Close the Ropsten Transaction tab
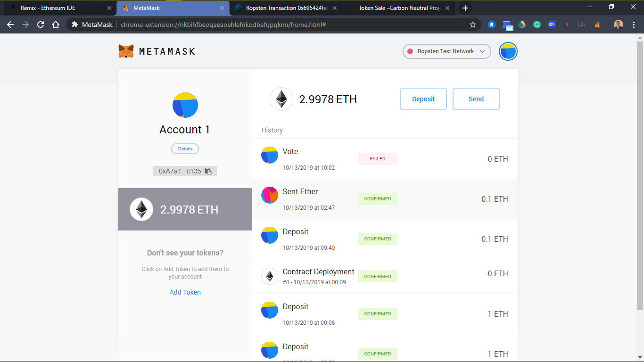This screenshot has width=644, height=362. 334,8
